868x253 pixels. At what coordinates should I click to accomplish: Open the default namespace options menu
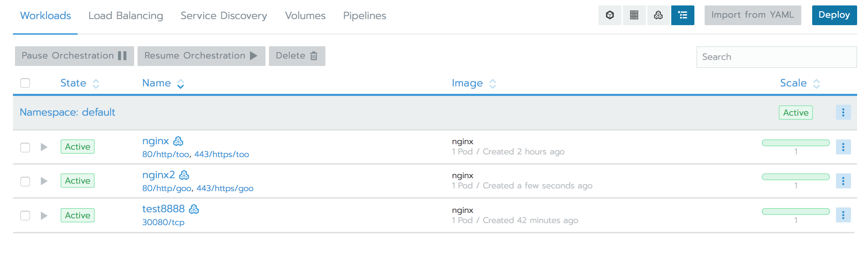(843, 112)
